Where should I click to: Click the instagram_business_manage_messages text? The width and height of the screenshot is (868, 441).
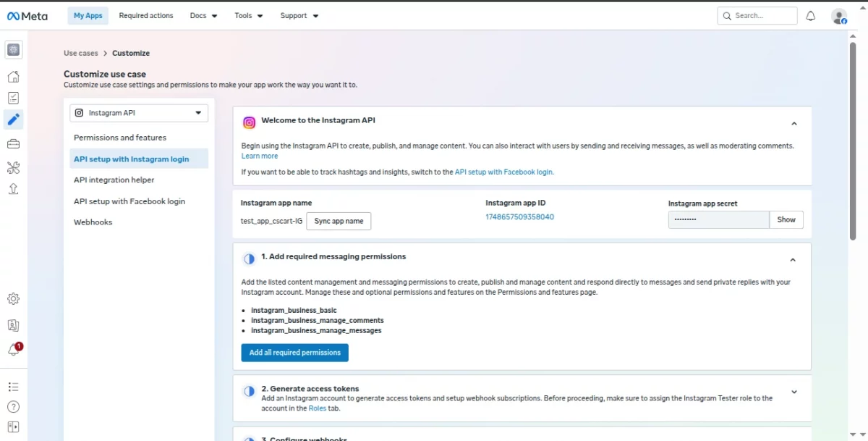tap(316, 330)
